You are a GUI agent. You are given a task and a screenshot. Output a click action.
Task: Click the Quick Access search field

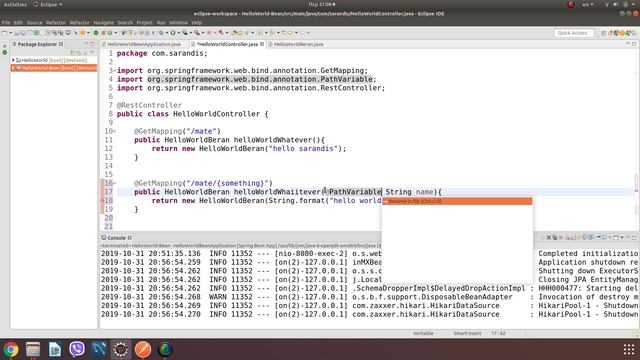click(573, 33)
